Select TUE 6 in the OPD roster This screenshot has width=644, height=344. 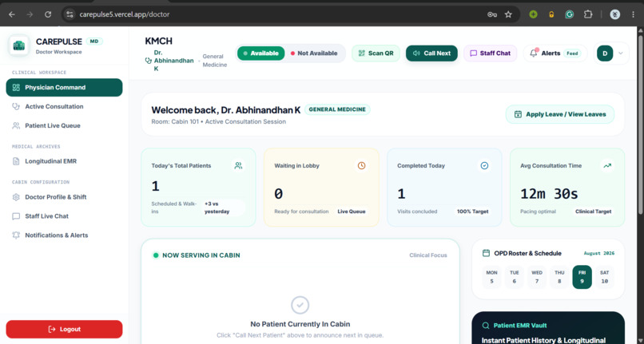click(x=515, y=277)
